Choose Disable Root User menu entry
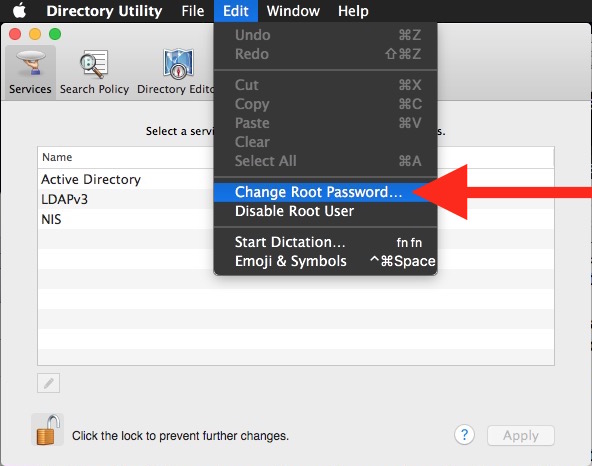The width and height of the screenshot is (592, 466). pyautogui.click(x=325, y=211)
